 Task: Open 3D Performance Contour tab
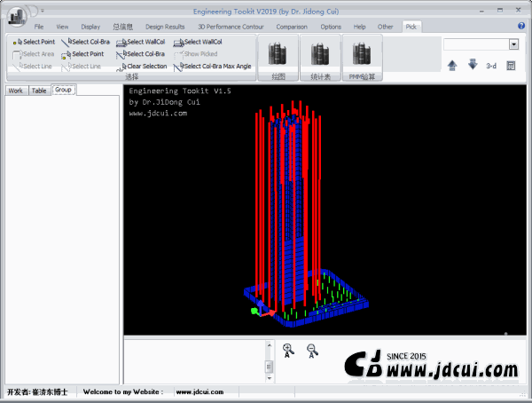coord(231,27)
